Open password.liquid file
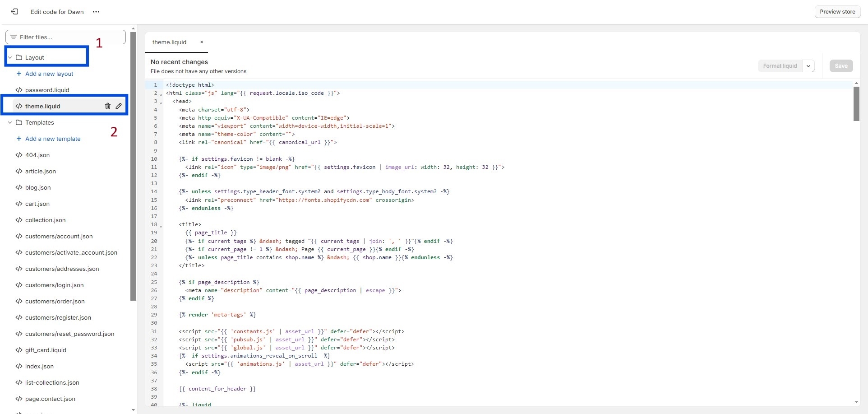868x414 pixels. [x=47, y=90]
